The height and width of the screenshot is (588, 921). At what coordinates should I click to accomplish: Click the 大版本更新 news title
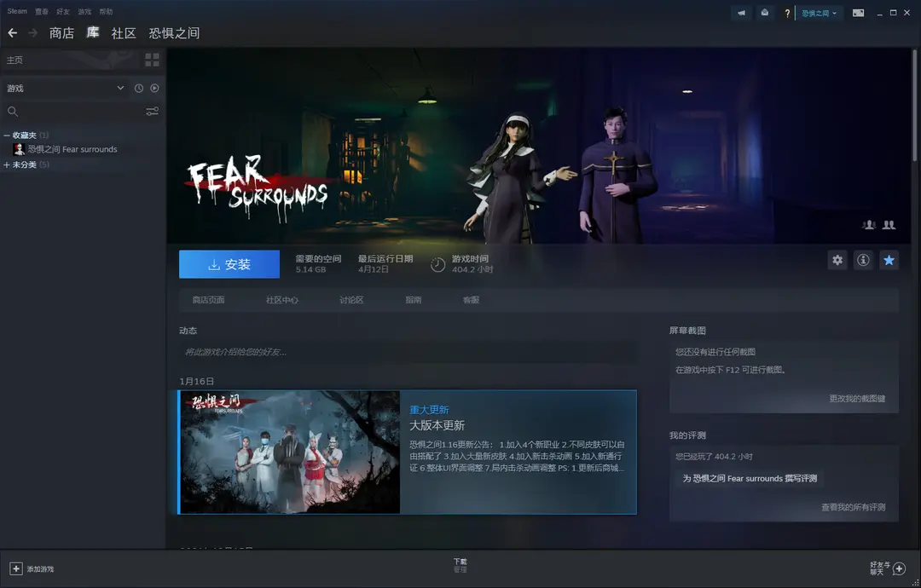pos(437,425)
